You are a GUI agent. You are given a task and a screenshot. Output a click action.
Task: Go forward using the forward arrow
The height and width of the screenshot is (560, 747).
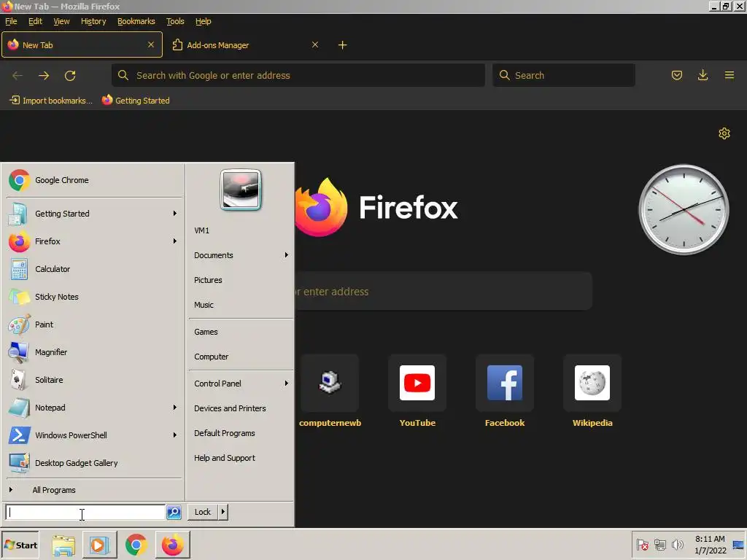[x=44, y=75]
